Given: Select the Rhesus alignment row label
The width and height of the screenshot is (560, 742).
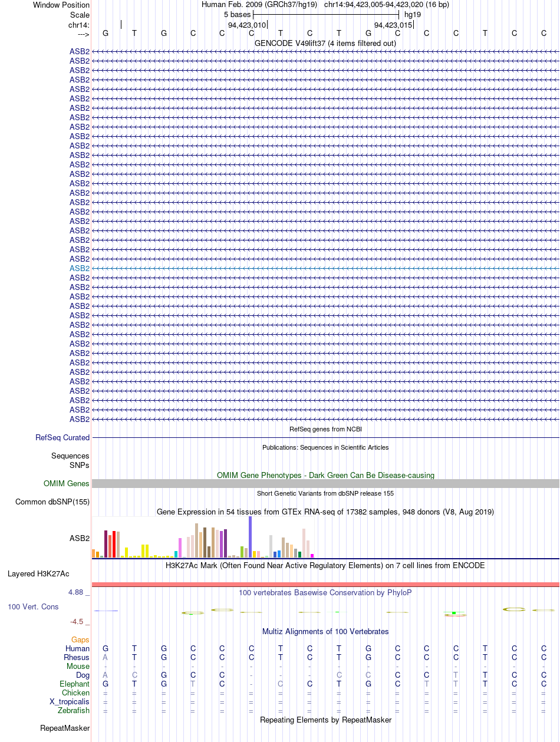Looking at the screenshot, I should (x=77, y=658).
